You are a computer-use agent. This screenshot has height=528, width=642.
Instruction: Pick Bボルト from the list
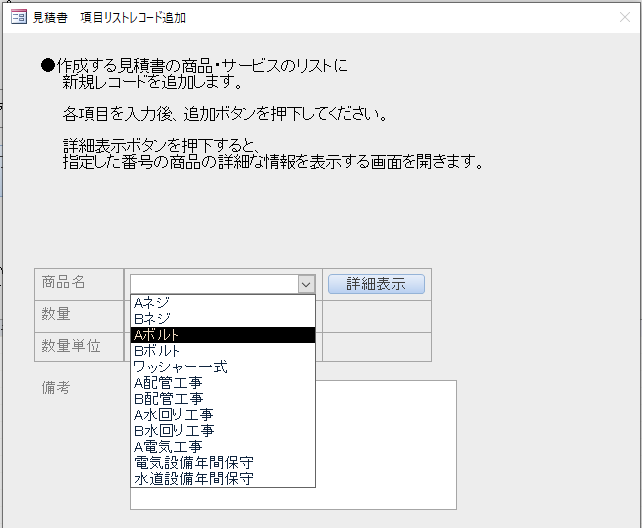222,351
